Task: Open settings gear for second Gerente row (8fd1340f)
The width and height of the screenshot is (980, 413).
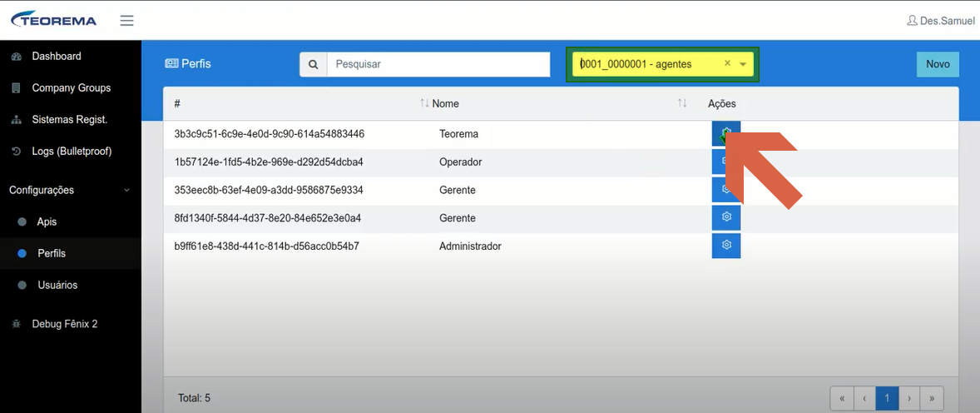Action: (726, 217)
